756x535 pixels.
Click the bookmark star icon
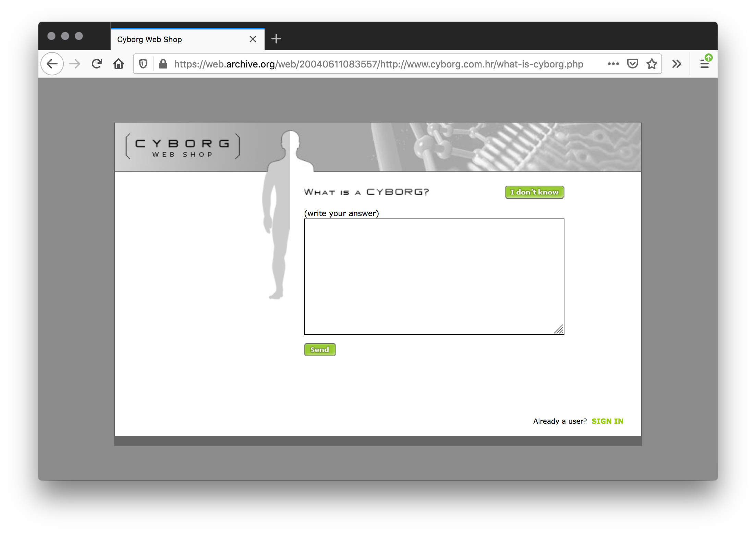coord(652,64)
